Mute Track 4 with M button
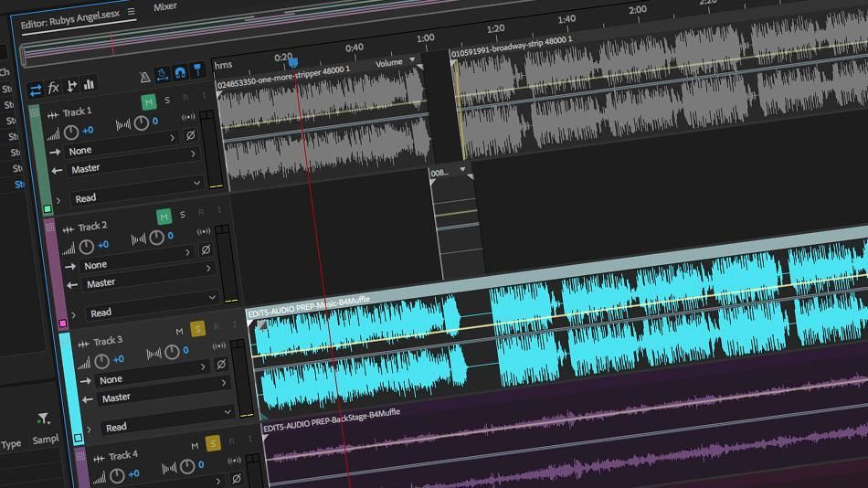This screenshot has width=868, height=488. pyautogui.click(x=195, y=446)
